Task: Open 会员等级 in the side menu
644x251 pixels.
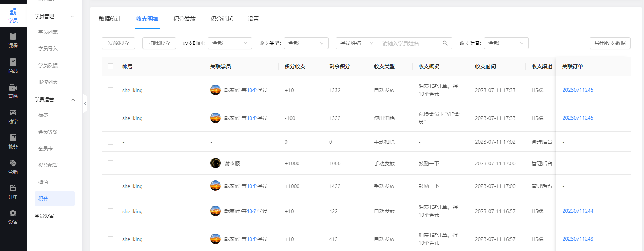Action: (x=48, y=132)
